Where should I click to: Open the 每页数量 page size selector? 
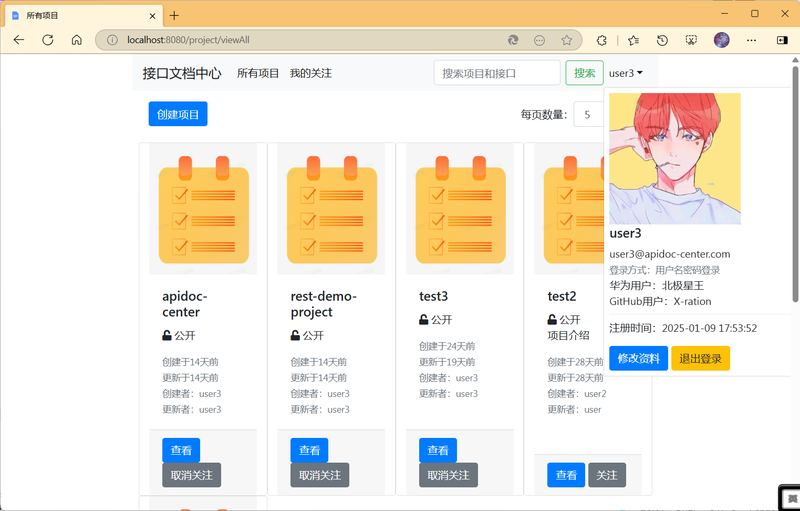click(x=589, y=114)
